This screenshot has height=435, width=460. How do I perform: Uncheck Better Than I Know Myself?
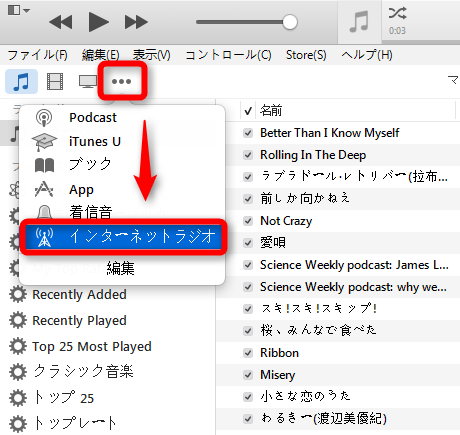click(248, 133)
